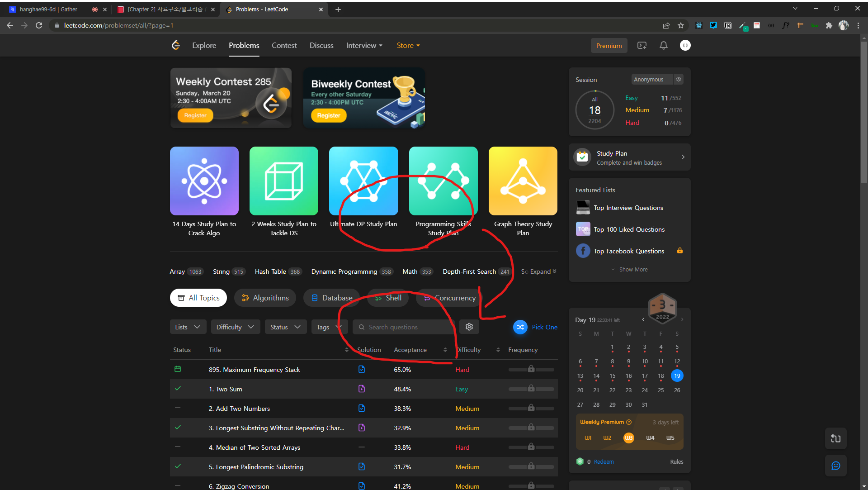Register for Weekly Contest 285

click(x=195, y=115)
